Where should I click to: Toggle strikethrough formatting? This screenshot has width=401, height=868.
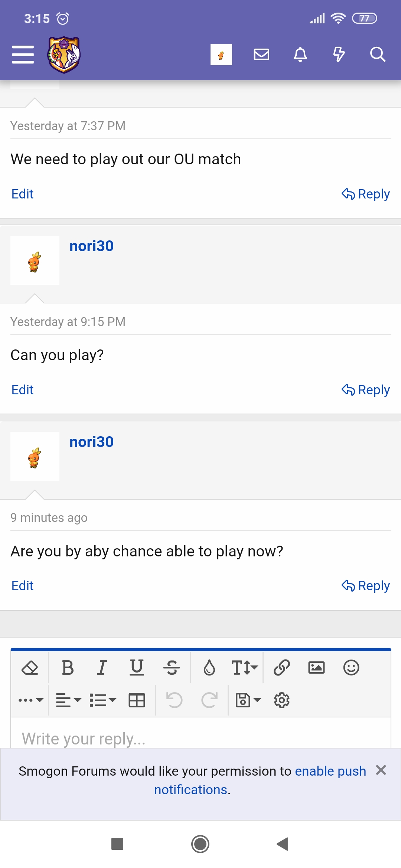(172, 668)
